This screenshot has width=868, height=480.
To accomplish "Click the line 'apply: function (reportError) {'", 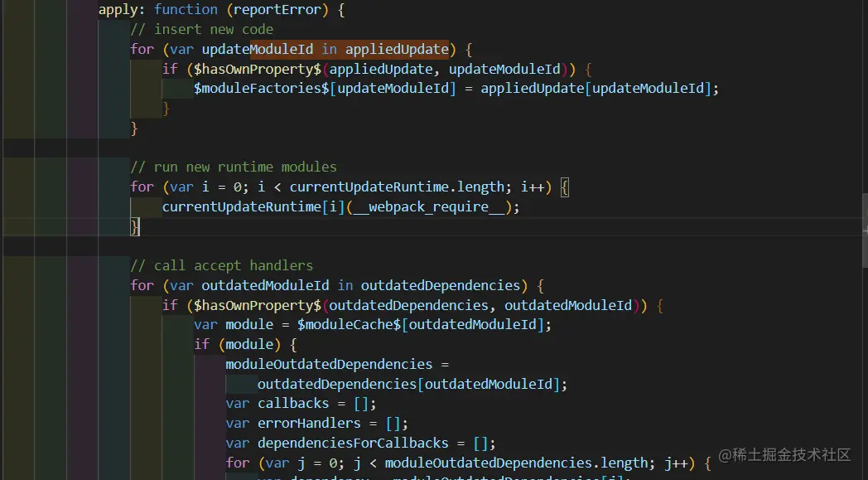I will click(x=221, y=9).
